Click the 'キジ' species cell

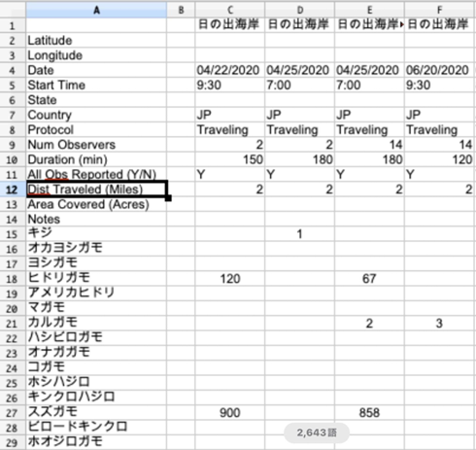pyautogui.click(x=96, y=233)
